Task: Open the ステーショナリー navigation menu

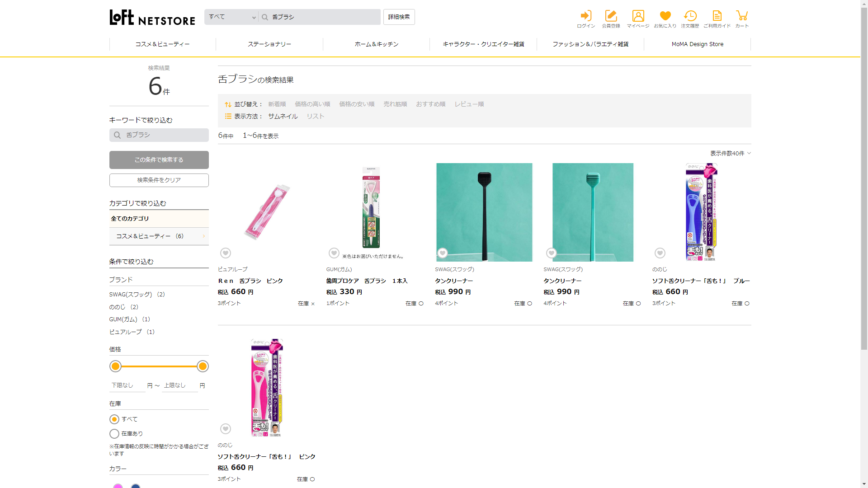Action: pyautogui.click(x=269, y=44)
